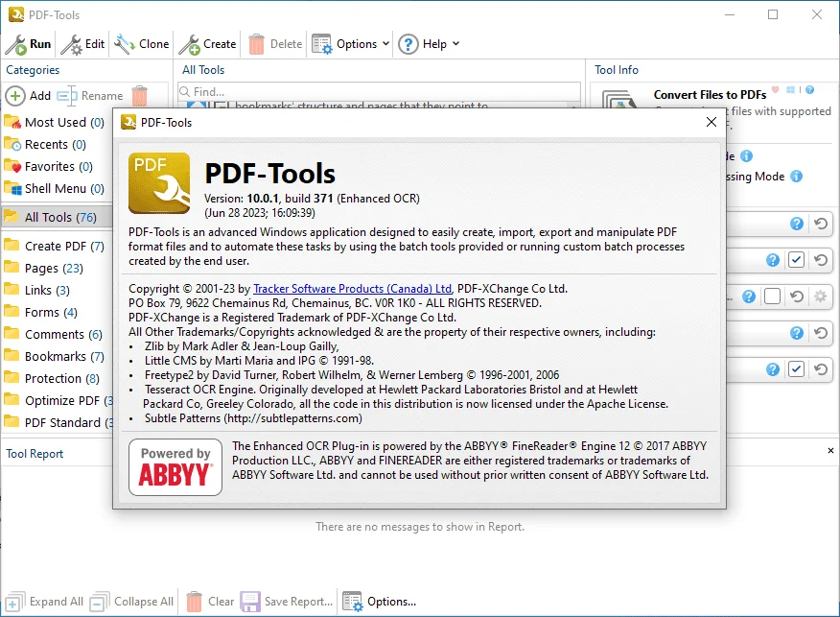840x617 pixels.
Task: Click the Windows shell menu icon in Tool Info
Action: 791,89
